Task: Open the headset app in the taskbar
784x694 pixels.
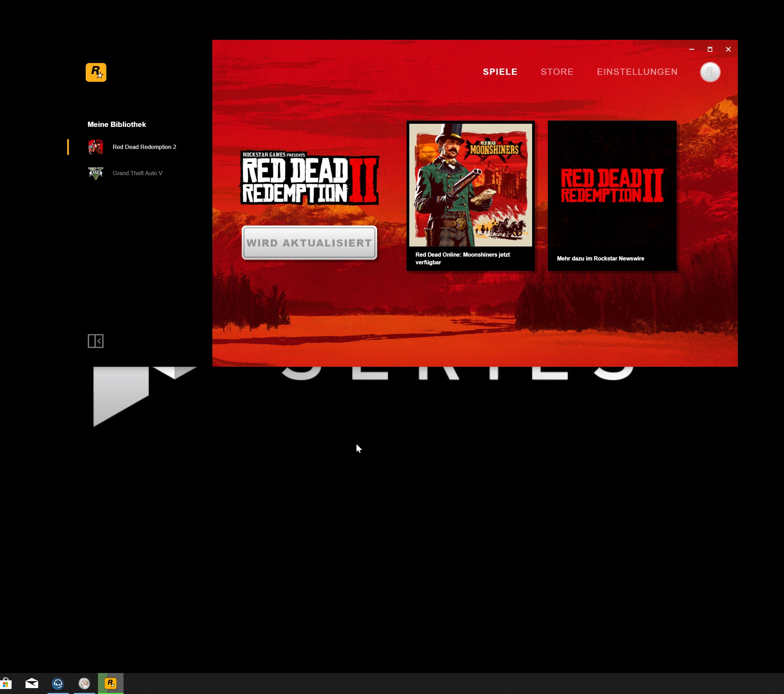Action: point(58,683)
